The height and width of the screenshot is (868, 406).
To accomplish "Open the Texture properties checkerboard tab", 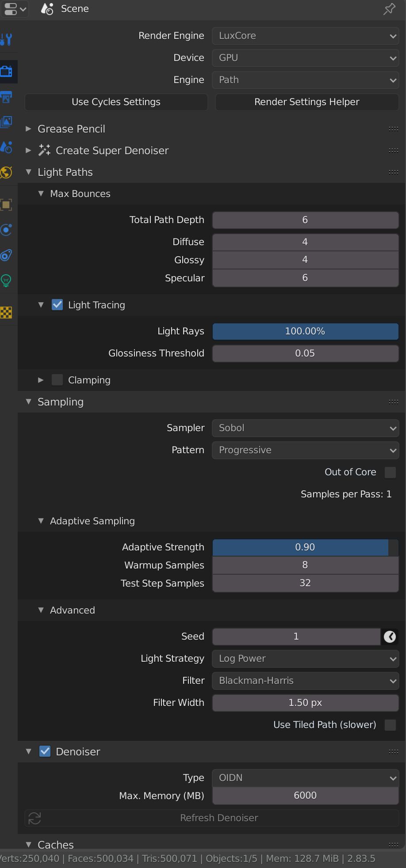I will pos(6,313).
